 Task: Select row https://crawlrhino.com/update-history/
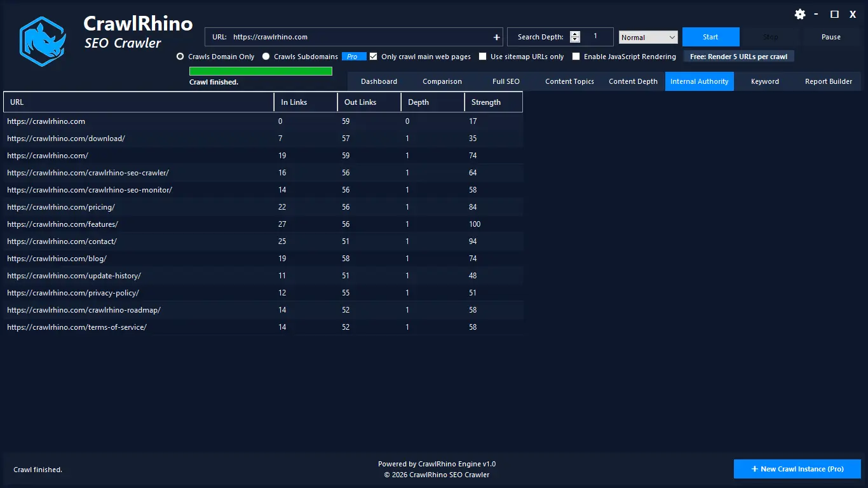pyautogui.click(x=263, y=276)
